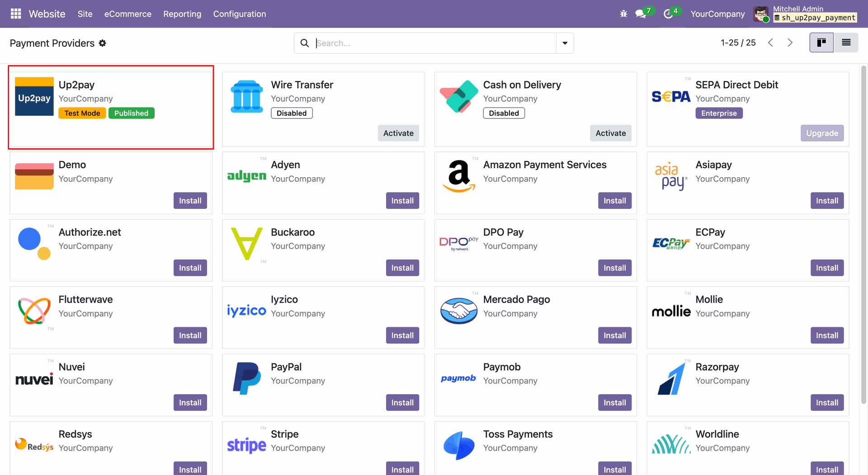Switch to kanban view
The image size is (868, 475).
[821, 42]
